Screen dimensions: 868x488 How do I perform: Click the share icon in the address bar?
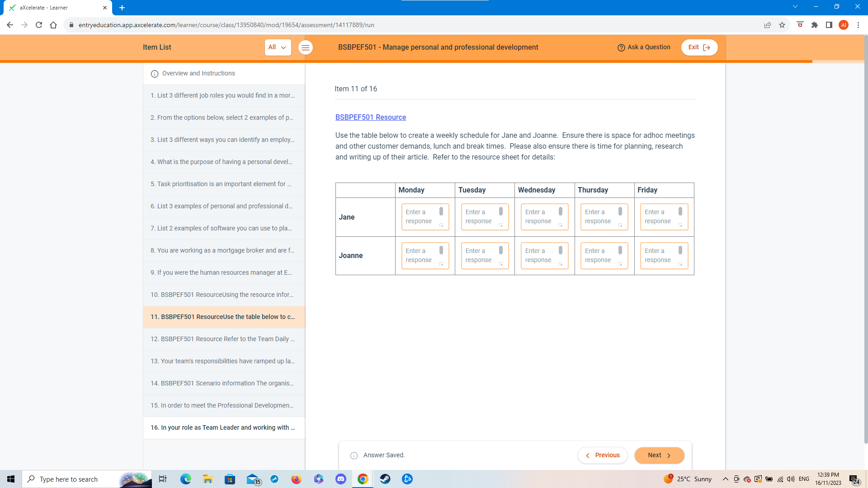coord(768,25)
